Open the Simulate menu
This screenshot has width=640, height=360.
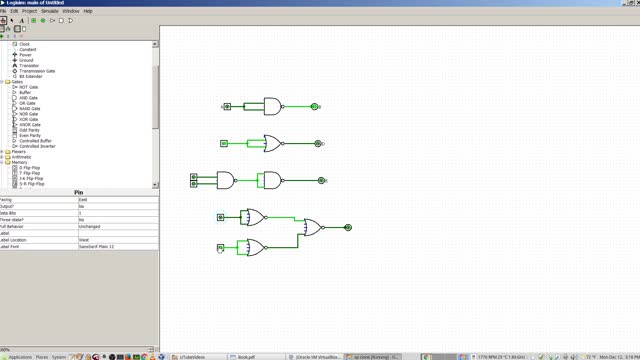point(50,11)
